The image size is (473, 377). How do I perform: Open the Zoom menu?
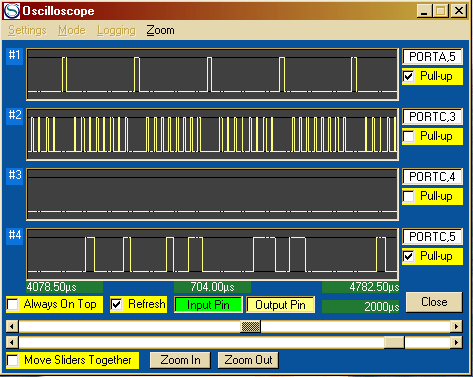pos(160,31)
